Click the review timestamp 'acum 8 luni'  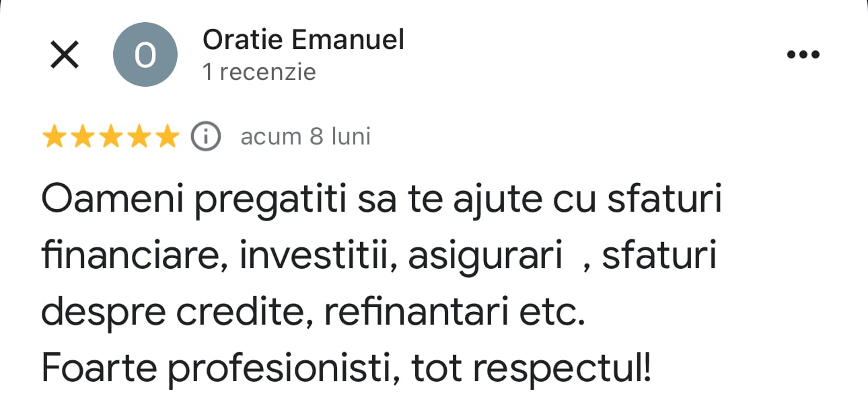point(305,136)
